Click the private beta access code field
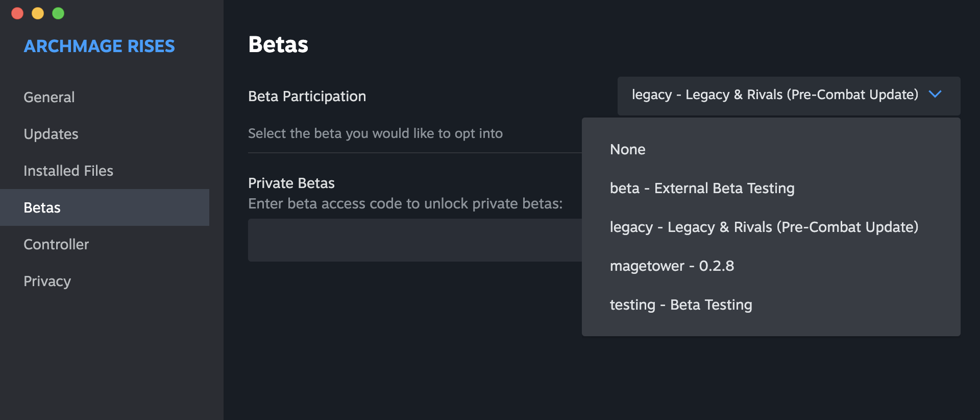This screenshot has height=420, width=980. click(x=414, y=240)
